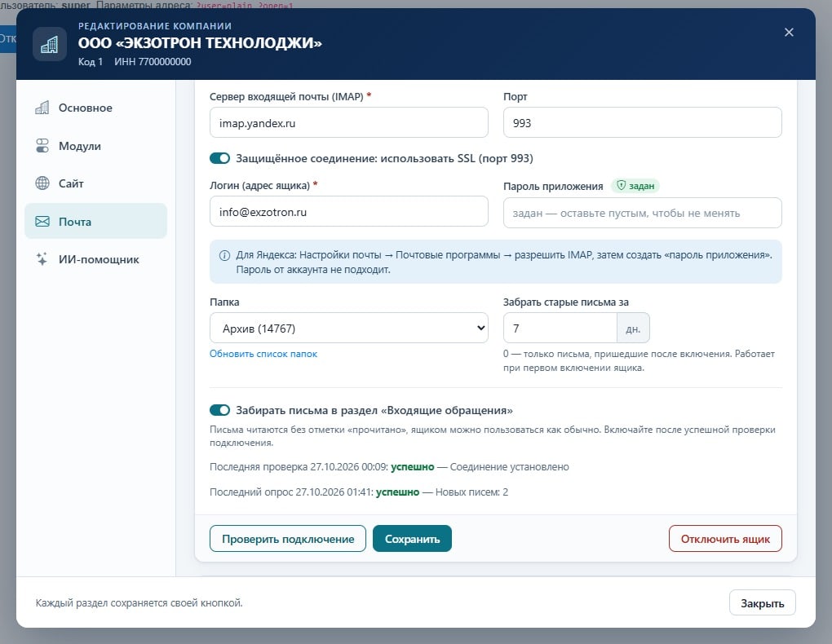832x644 pixels.
Task: Open the Основное section
Action: [95, 108]
